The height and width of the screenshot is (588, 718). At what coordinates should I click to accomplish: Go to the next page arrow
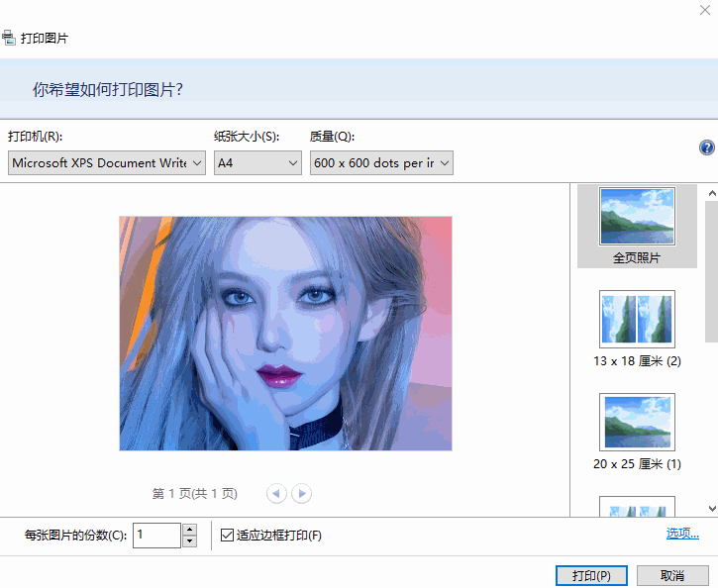point(302,493)
